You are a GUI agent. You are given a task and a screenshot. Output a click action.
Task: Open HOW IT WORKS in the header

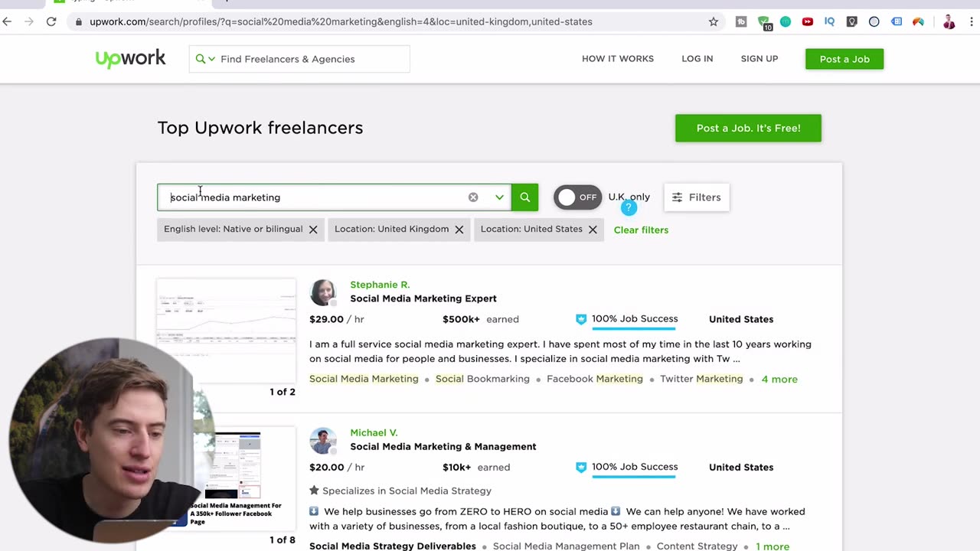tap(618, 59)
